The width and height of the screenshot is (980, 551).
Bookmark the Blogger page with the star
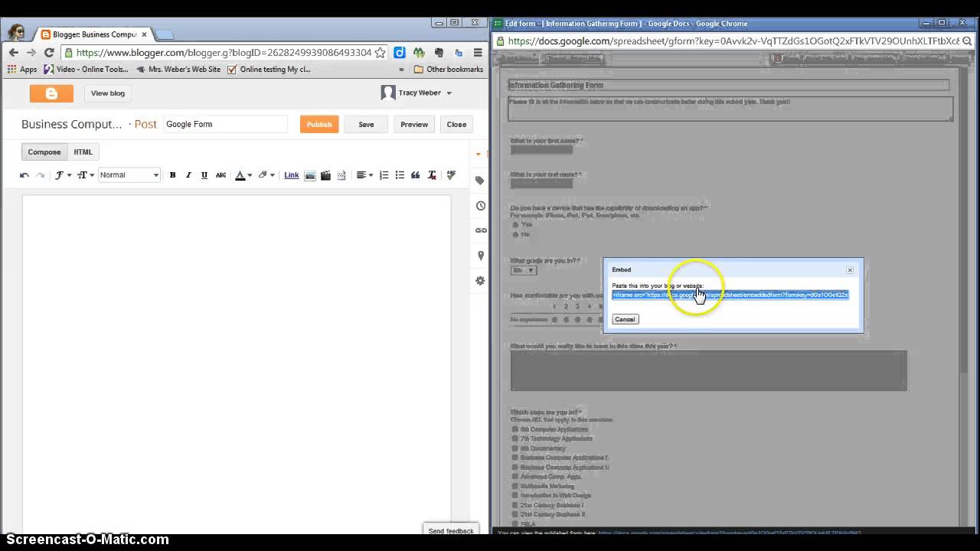(380, 53)
